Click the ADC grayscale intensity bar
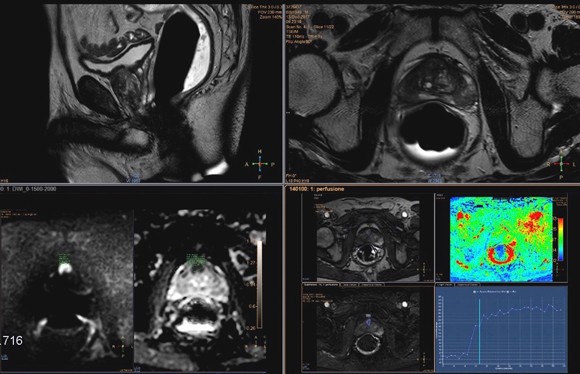Image resolution: width=580 pixels, height=374 pixels. (260, 285)
